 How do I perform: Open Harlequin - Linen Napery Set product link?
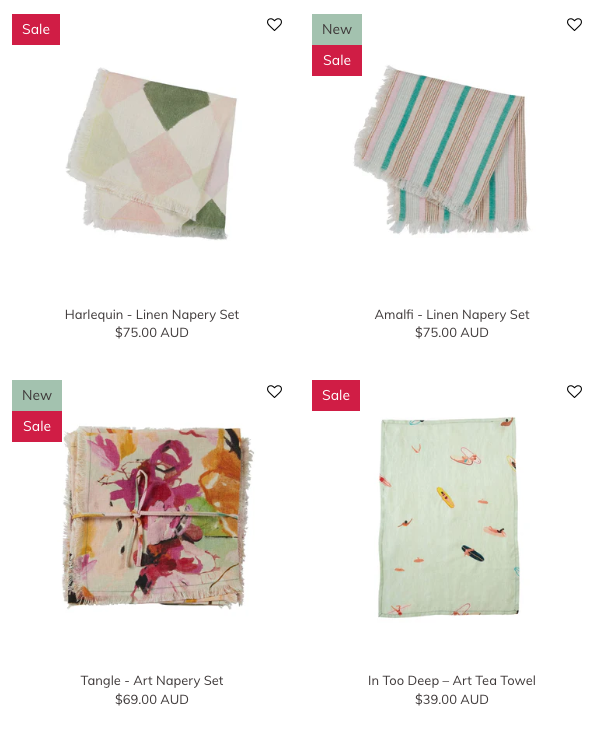pos(152,314)
